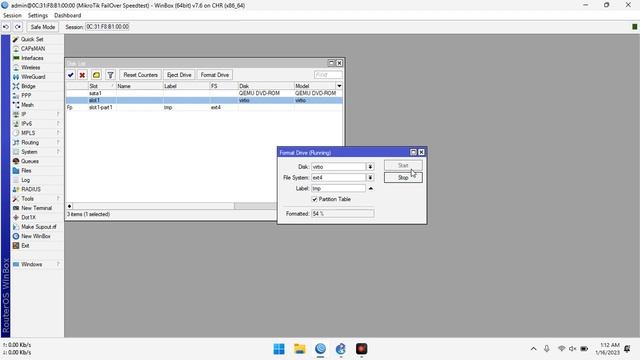Viewport: 640px width, 360px height.
Task: Open the Log window
Action: 25,180
